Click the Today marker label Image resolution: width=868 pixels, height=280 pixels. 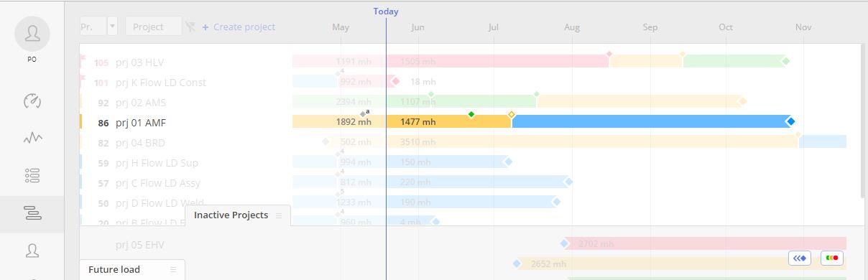pyautogui.click(x=386, y=11)
